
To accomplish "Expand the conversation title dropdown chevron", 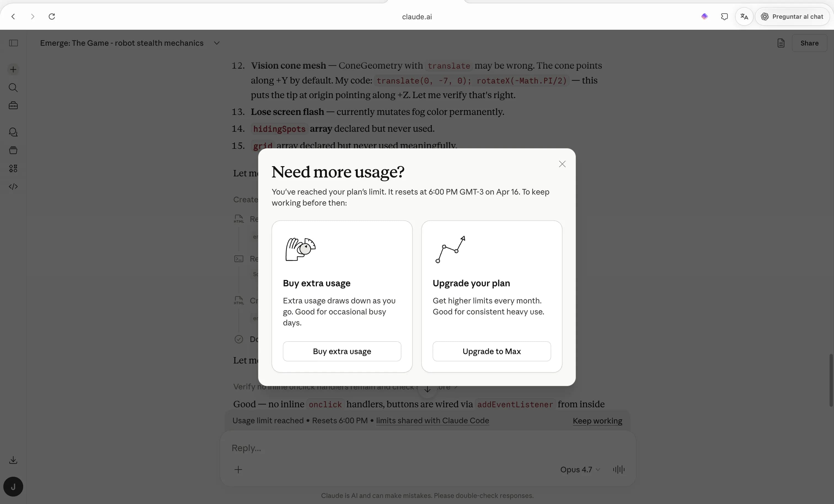I will pyautogui.click(x=217, y=43).
